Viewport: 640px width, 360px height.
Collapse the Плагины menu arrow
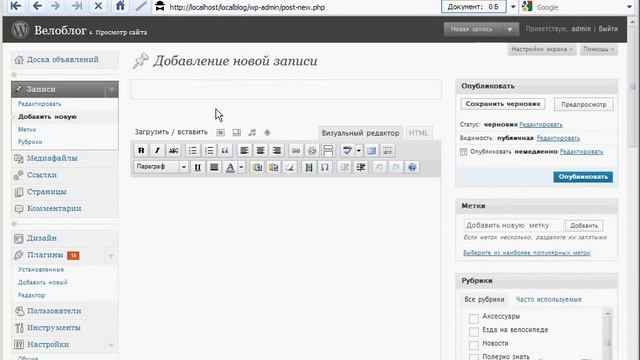coord(111,256)
